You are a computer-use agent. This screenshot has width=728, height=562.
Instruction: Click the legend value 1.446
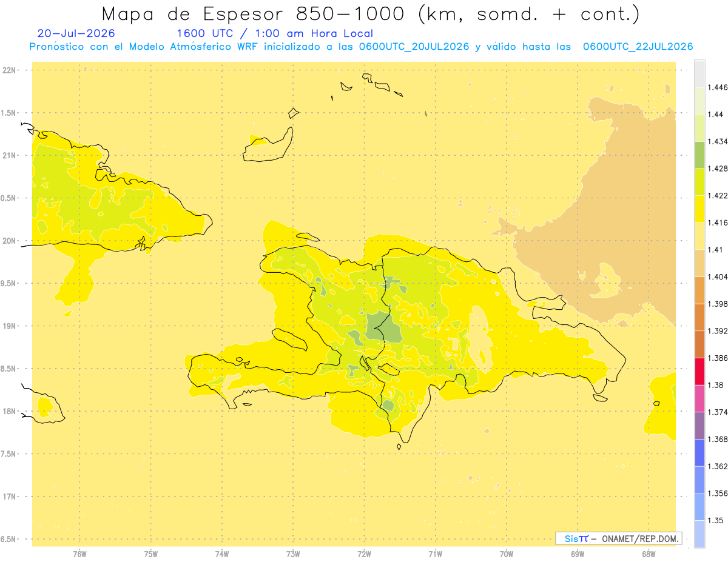coord(718,87)
